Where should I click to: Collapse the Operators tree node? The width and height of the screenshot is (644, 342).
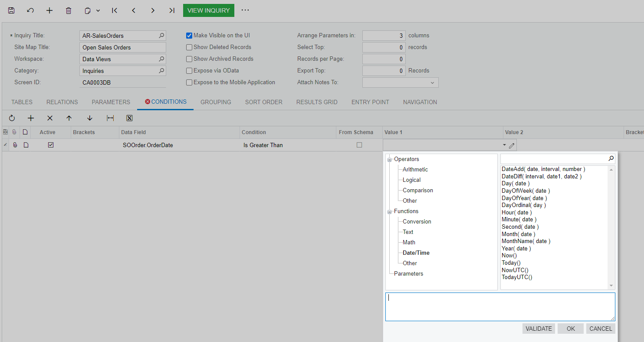(390, 160)
